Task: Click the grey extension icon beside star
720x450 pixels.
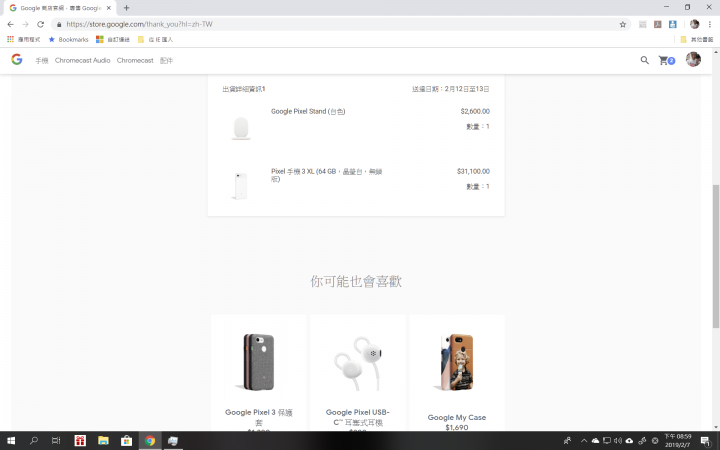Action: (642, 24)
